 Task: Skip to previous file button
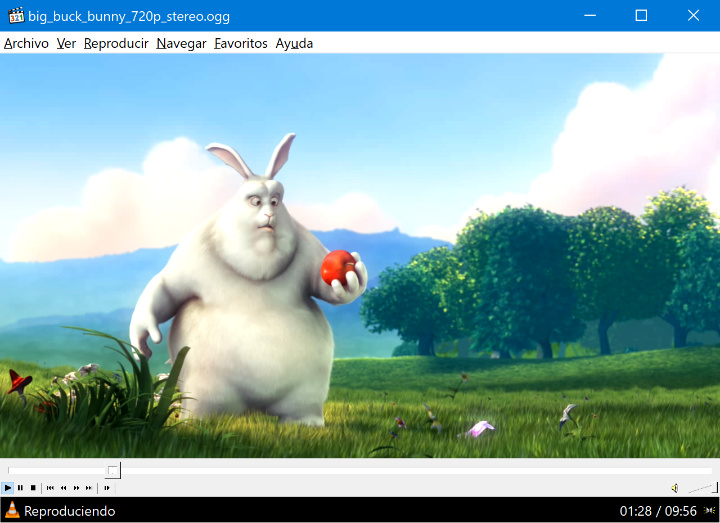[x=51, y=488]
